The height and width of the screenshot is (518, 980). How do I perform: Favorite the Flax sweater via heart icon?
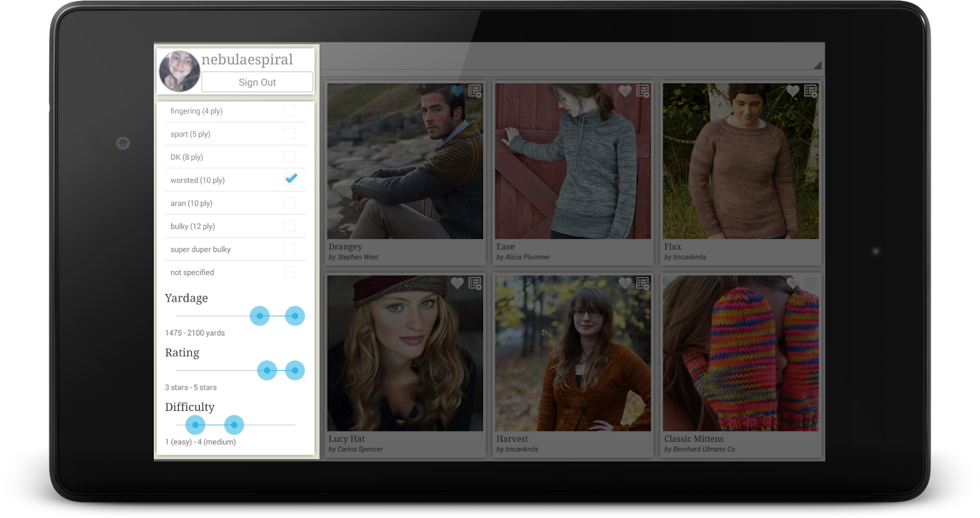(x=793, y=91)
